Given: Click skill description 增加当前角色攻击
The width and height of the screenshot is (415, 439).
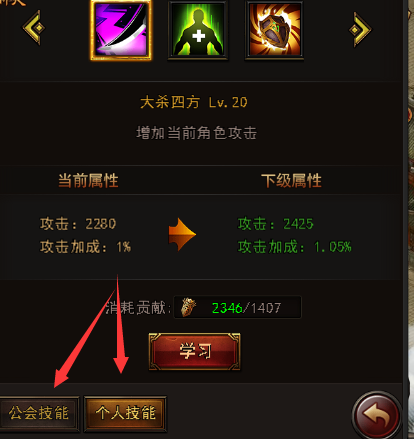Looking at the screenshot, I should click(x=196, y=133).
